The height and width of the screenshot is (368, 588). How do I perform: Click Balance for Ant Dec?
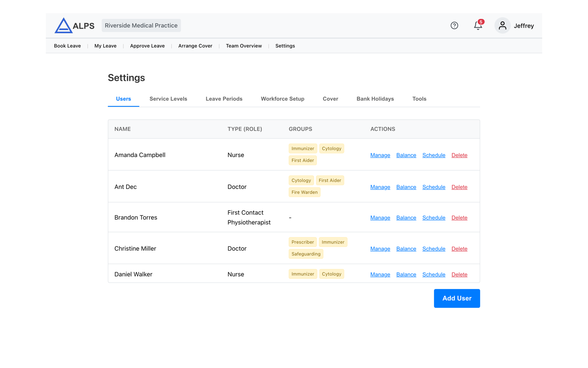[x=406, y=187]
